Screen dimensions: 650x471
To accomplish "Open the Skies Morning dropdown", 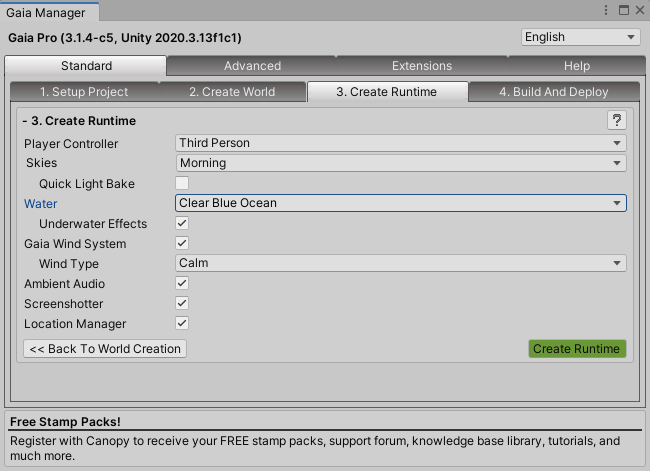I will 400,163.
